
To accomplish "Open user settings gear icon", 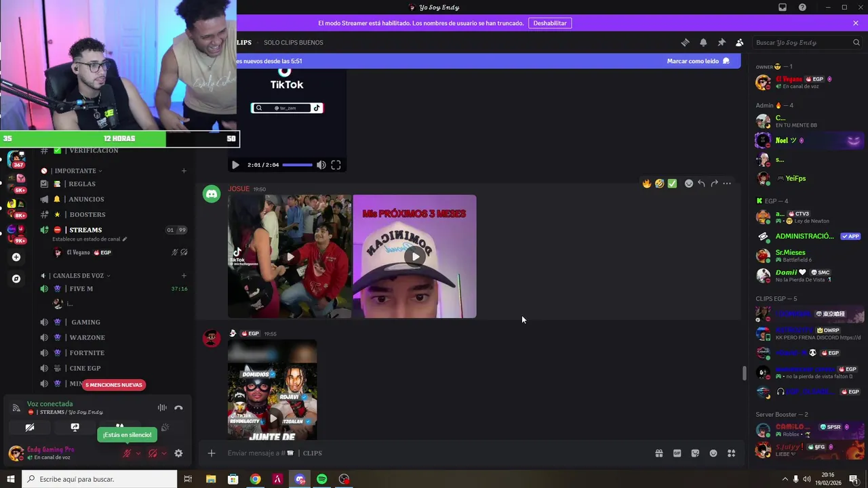I will (x=178, y=453).
